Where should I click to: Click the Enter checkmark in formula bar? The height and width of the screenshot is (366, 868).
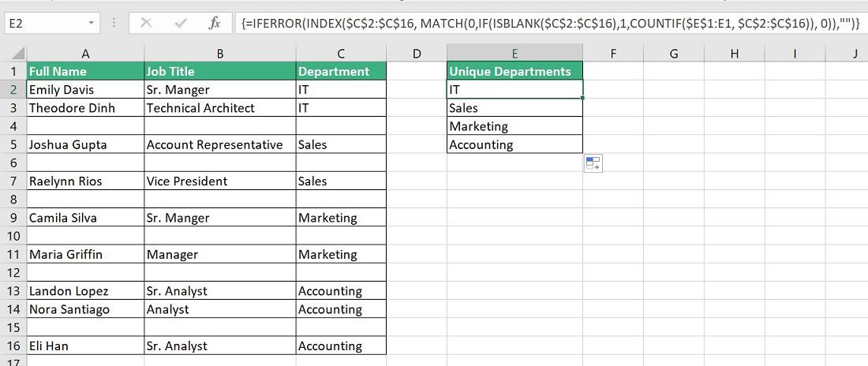(181, 23)
